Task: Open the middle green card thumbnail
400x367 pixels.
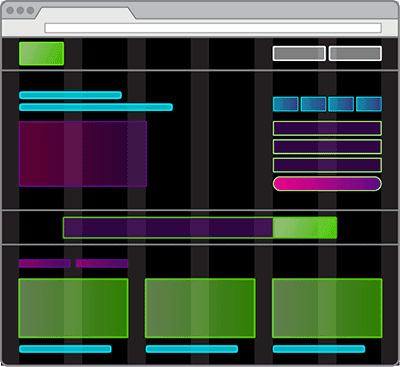Action: coord(200,308)
